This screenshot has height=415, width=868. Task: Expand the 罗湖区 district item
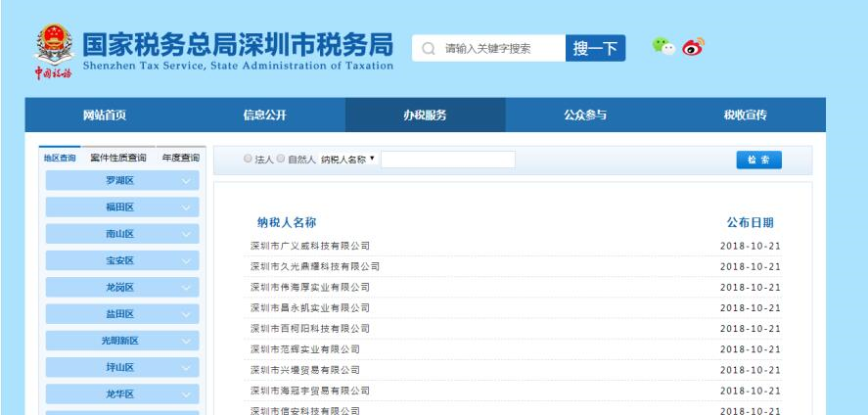pyautogui.click(x=122, y=181)
